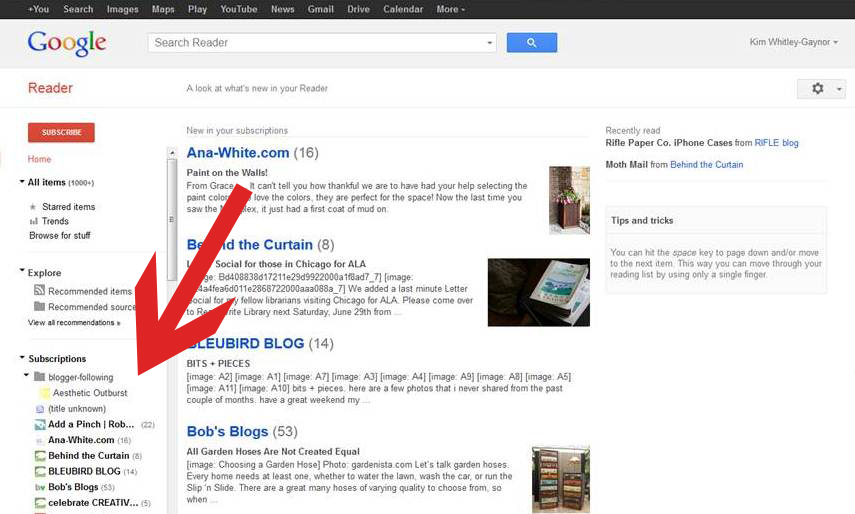Click the celebrate CREATIV favicon
This screenshot has width=855, height=514.
(x=40, y=503)
